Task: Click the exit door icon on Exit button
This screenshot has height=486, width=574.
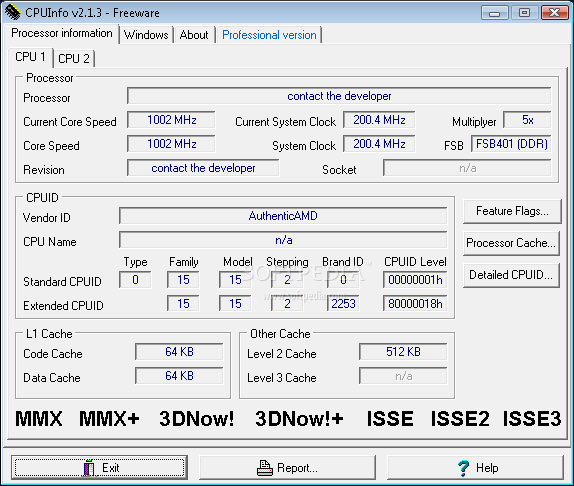Action: coord(89,467)
